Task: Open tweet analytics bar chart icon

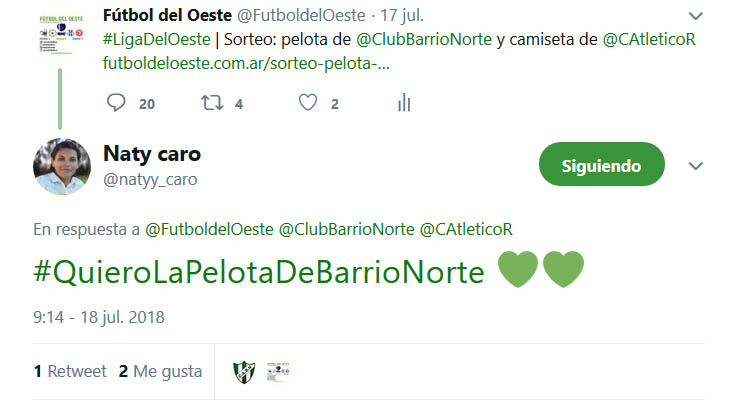Action: 404,102
